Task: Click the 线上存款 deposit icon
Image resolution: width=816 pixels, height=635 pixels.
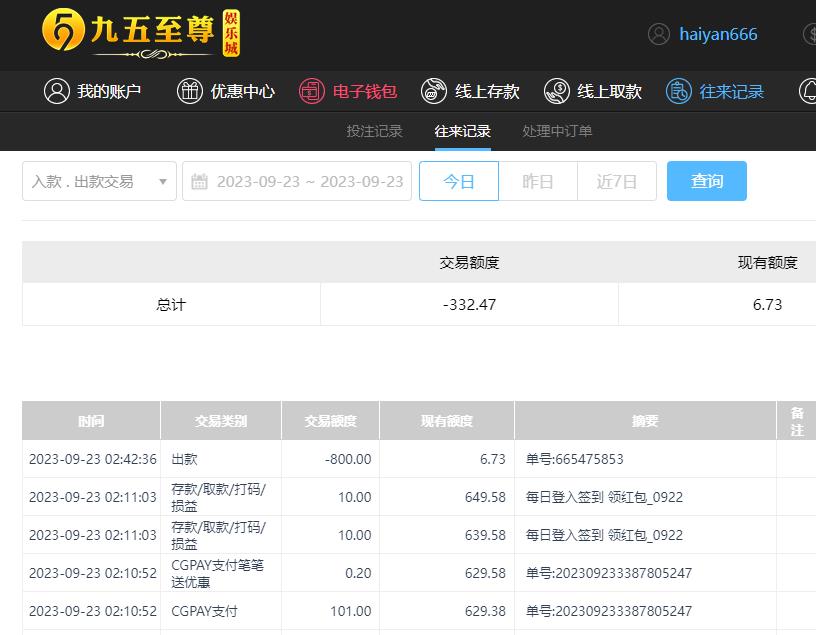Action: pos(434,91)
